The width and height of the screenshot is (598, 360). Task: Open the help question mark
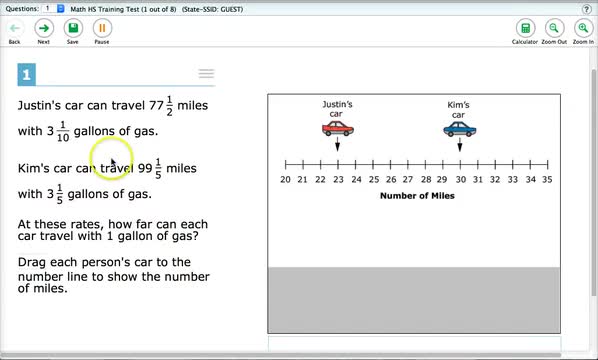[587, 9]
